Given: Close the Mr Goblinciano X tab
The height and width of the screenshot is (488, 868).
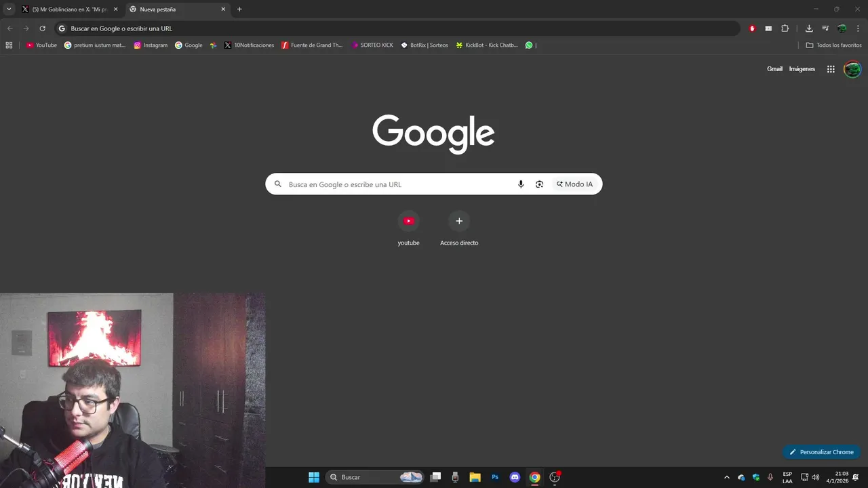Looking at the screenshot, I should coord(115,9).
